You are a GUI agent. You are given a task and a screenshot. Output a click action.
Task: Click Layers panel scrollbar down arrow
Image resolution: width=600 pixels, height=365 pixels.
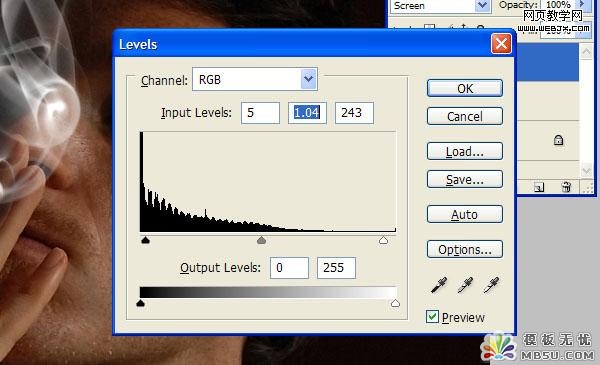[586, 170]
